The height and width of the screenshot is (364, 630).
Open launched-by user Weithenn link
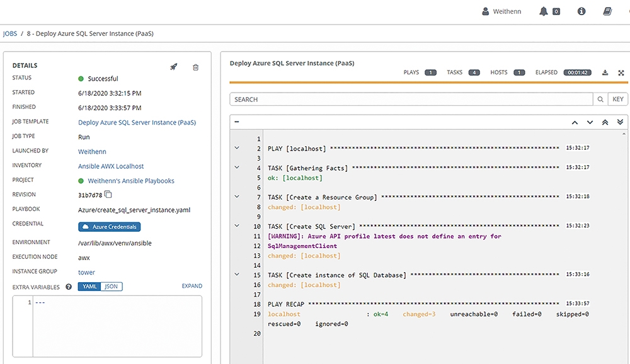click(x=92, y=152)
